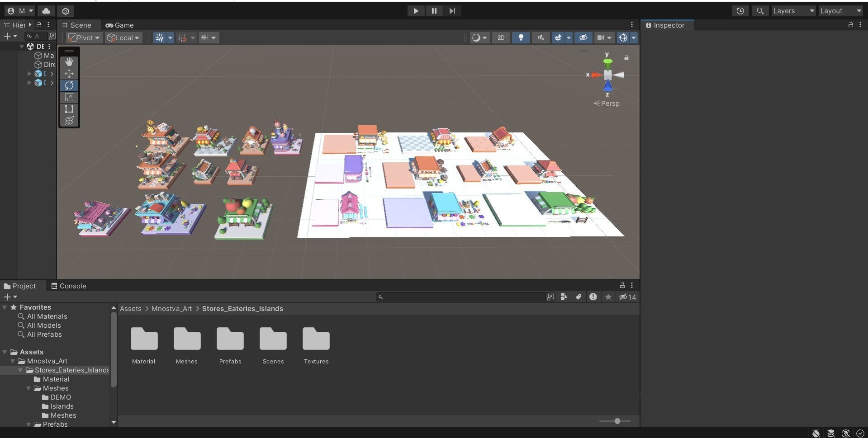Click the Pause button
This screenshot has width=868, height=438.
tap(434, 11)
